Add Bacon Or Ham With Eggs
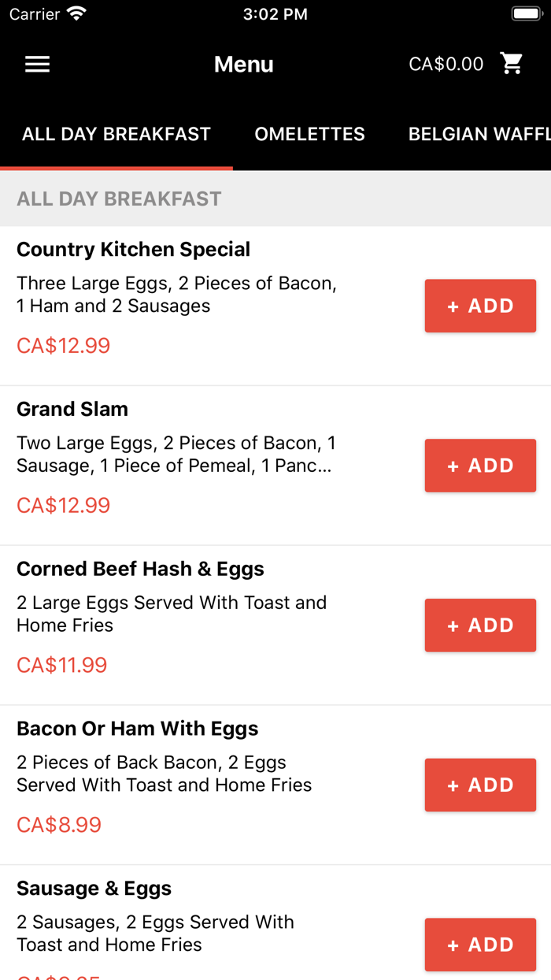This screenshot has width=551, height=980. 480,785
